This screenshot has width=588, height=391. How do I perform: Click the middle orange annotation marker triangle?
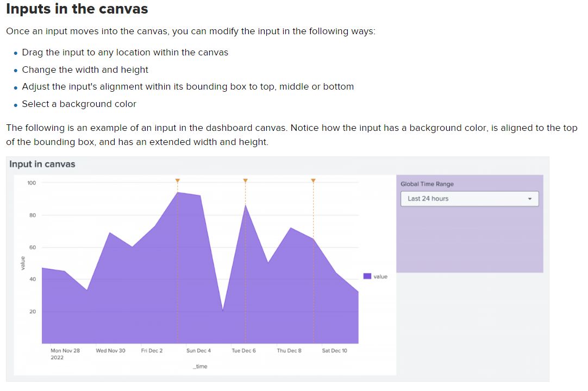245,180
